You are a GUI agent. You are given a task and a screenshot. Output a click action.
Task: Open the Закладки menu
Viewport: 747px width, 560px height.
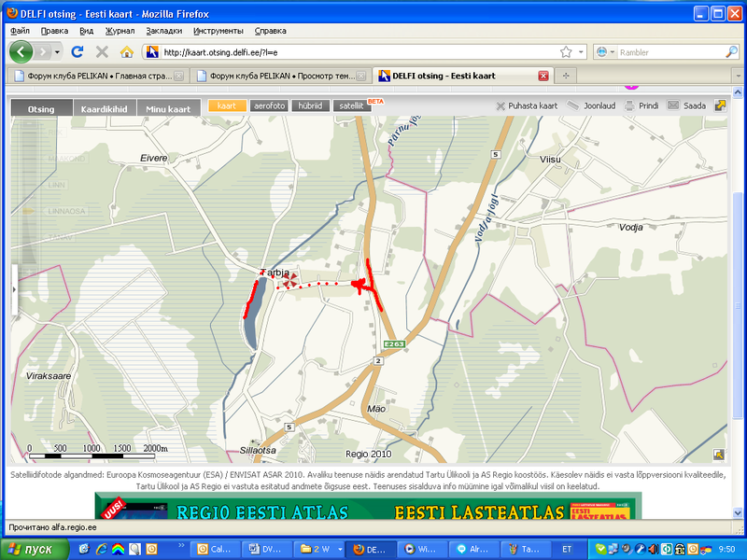[x=164, y=31]
